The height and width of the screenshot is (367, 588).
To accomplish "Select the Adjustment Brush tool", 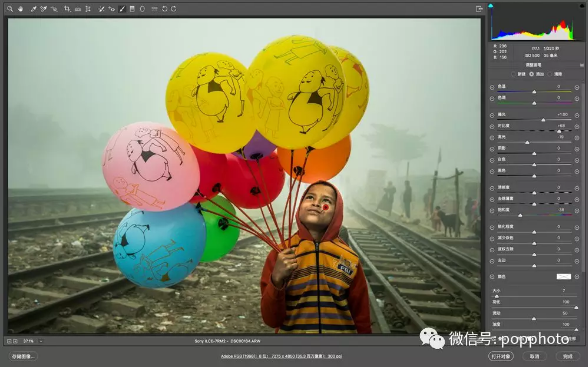I will [x=122, y=9].
